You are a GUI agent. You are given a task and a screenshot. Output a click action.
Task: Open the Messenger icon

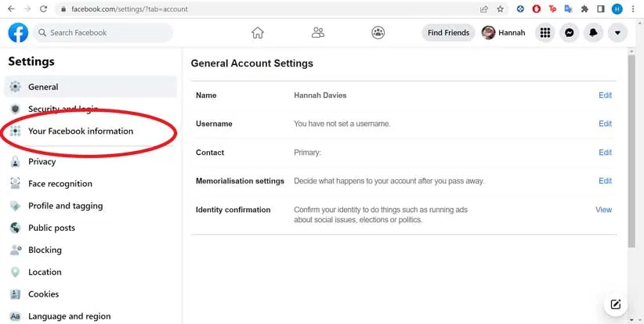pyautogui.click(x=570, y=33)
